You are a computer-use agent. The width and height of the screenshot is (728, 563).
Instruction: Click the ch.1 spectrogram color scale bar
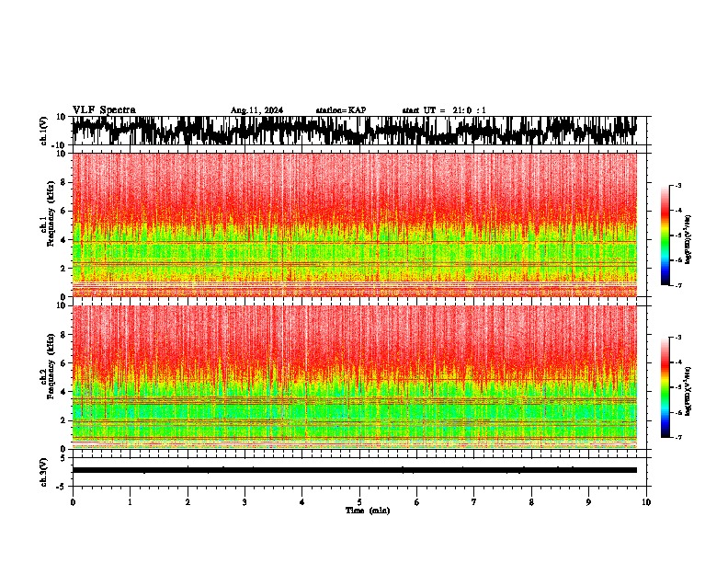pyautogui.click(x=665, y=236)
